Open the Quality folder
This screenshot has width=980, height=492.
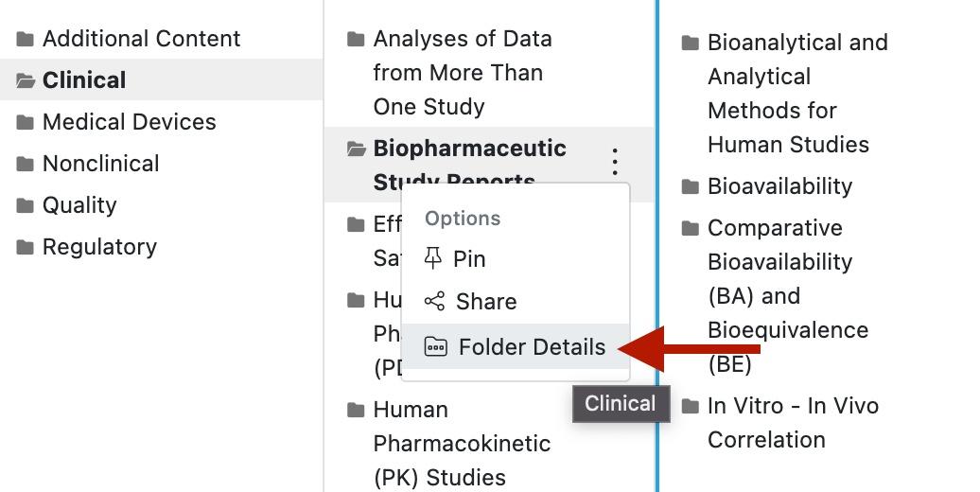(79, 205)
